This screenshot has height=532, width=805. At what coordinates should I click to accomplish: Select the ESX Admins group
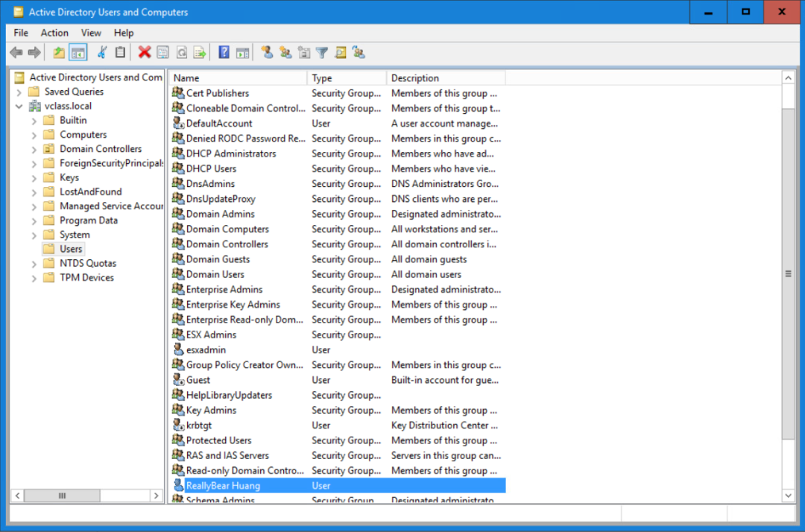(x=338, y=335)
